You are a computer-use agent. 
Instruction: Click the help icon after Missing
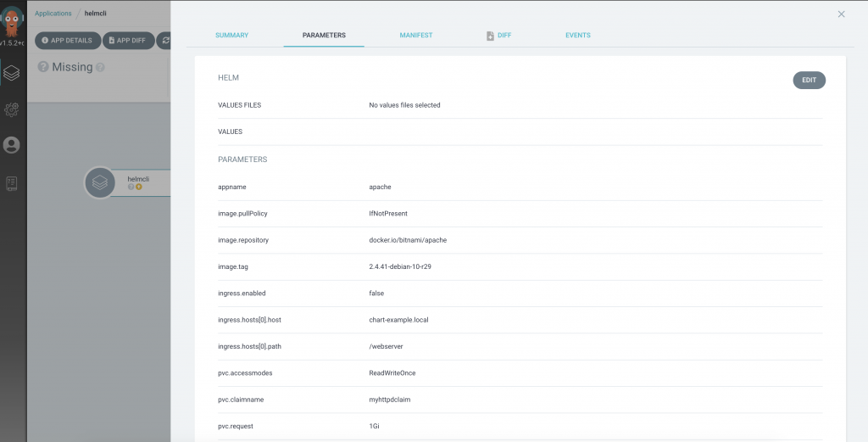tap(100, 67)
